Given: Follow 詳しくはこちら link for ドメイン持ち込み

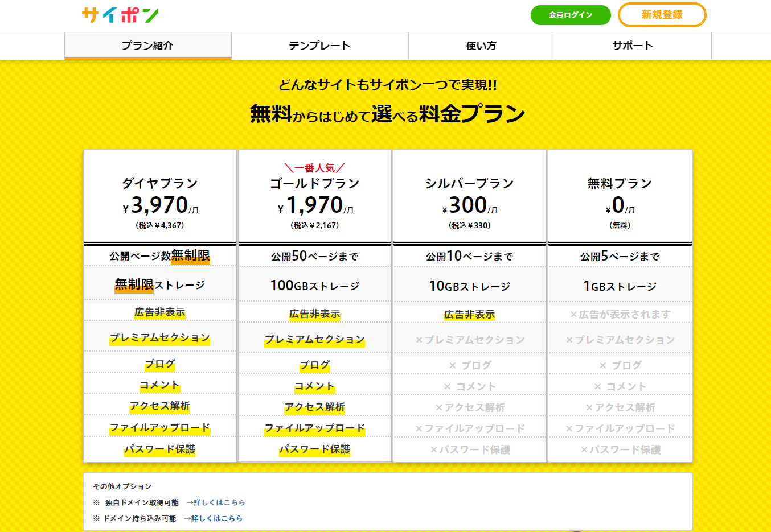Looking at the screenshot, I should (217, 518).
